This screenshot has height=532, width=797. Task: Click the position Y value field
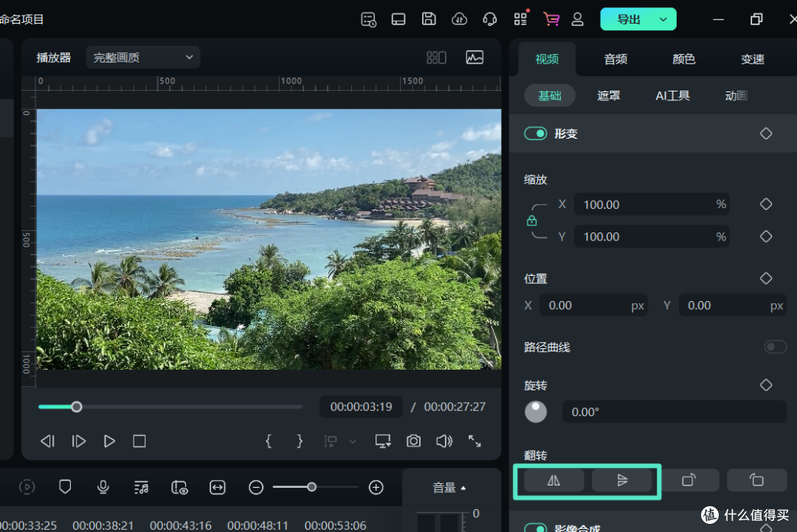pos(733,305)
